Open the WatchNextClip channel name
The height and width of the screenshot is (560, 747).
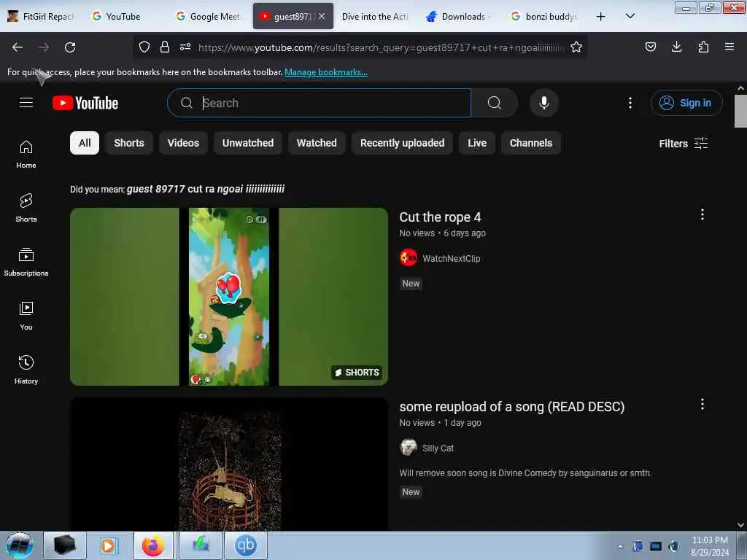(451, 259)
